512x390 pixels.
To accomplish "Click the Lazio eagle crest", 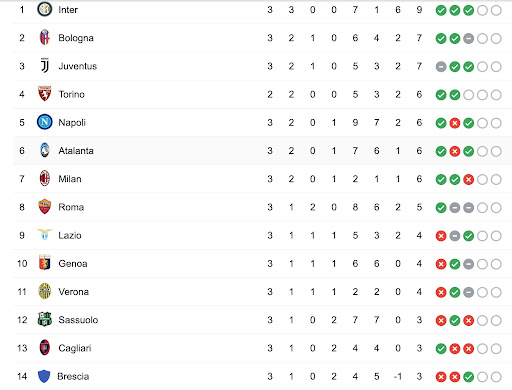I will pos(44,234).
